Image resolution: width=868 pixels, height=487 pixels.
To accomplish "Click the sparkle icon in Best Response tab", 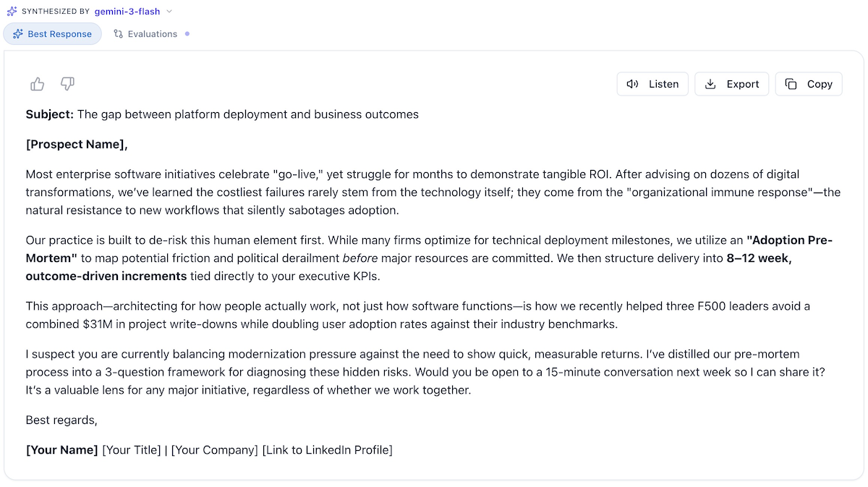I will coord(18,34).
